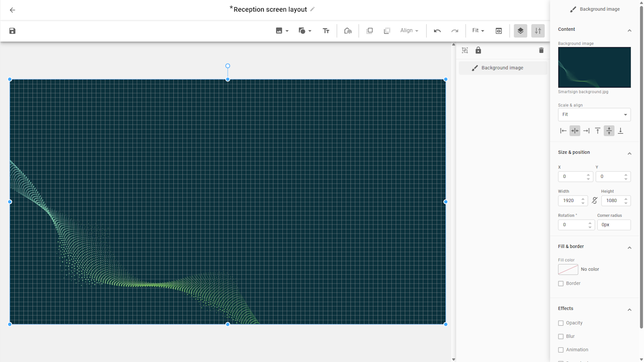Click the save layout icon
644x362 pixels.
coord(13,31)
